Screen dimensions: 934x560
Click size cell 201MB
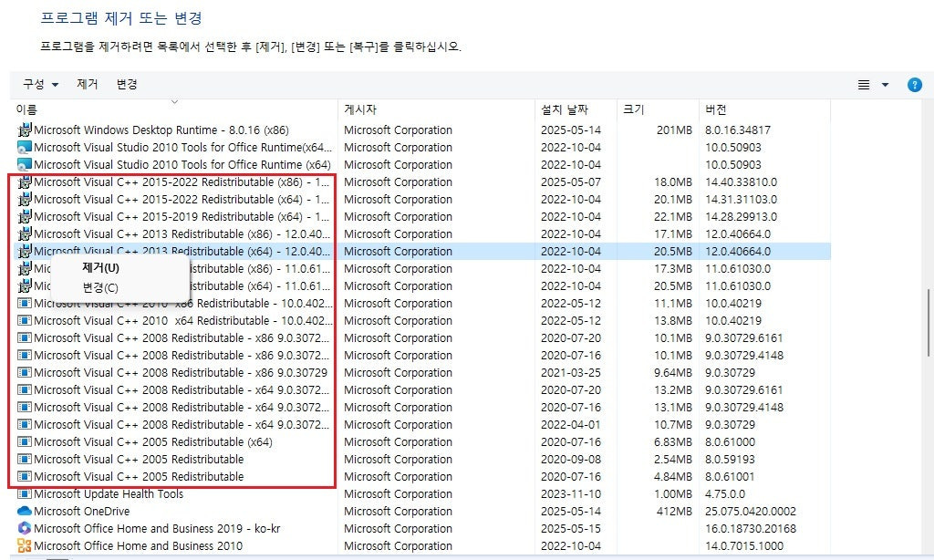pyautogui.click(x=674, y=130)
